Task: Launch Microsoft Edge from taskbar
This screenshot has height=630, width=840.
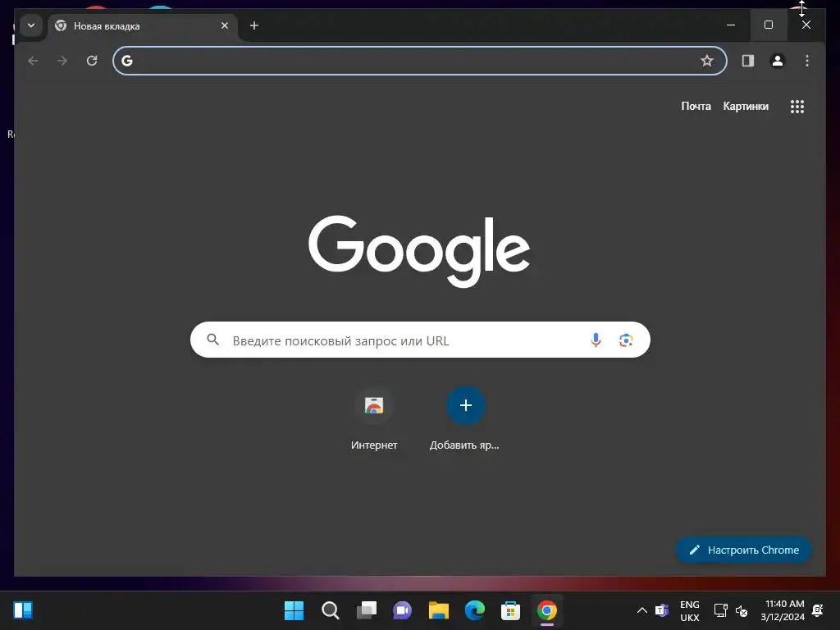Action: coord(475,610)
